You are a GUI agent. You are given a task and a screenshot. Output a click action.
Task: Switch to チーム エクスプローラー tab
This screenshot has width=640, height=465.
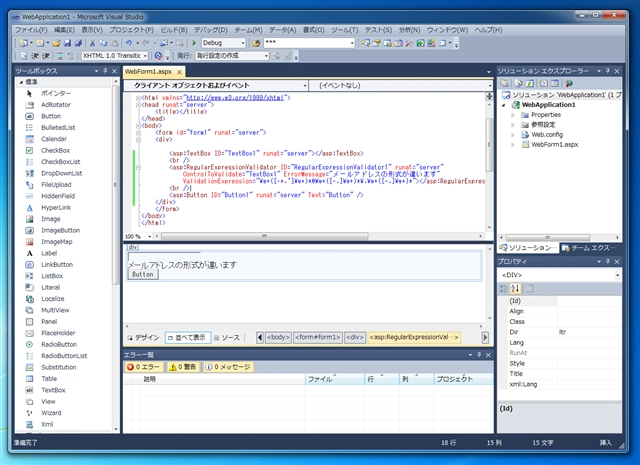tap(591, 248)
